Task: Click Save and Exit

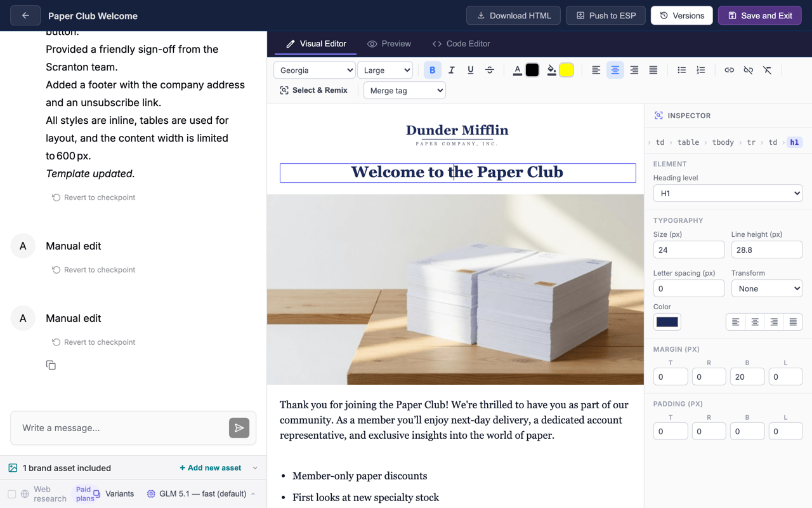Action: tap(760, 15)
